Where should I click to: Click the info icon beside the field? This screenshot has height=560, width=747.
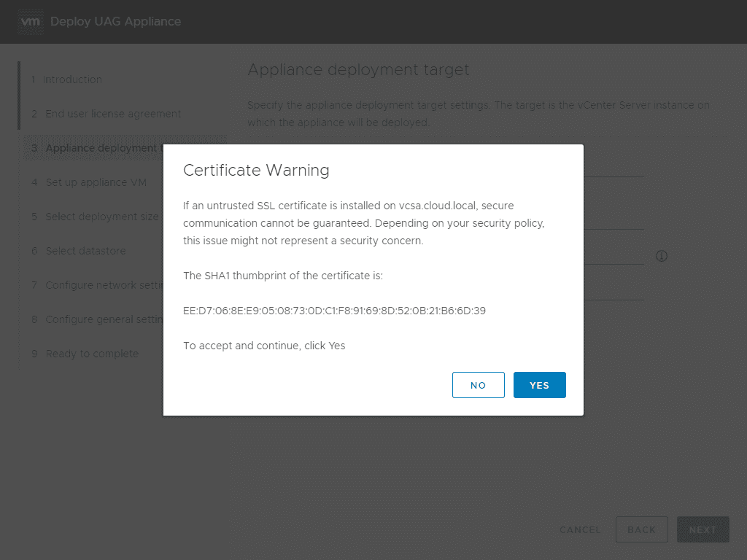pyautogui.click(x=662, y=256)
